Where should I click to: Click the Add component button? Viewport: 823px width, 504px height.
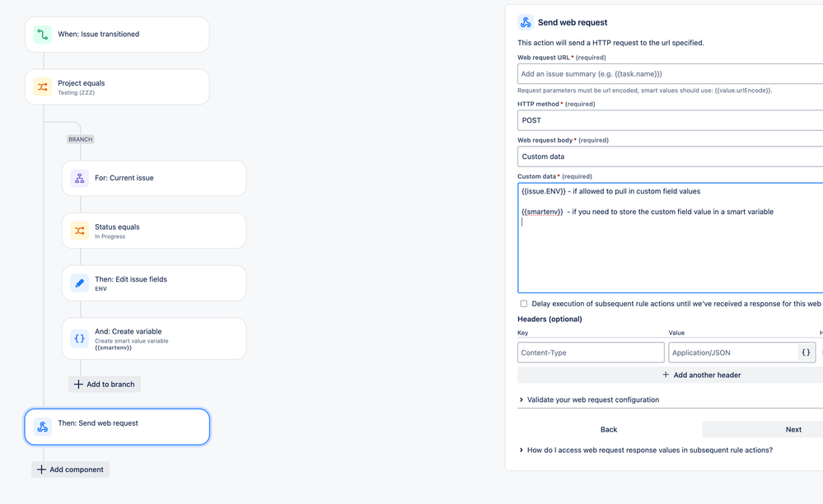[x=70, y=469]
